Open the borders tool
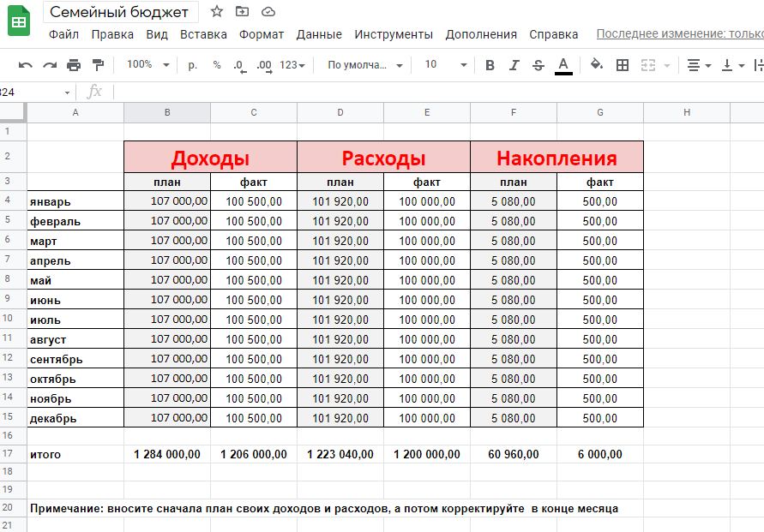The height and width of the screenshot is (532, 764). pyautogui.click(x=623, y=65)
